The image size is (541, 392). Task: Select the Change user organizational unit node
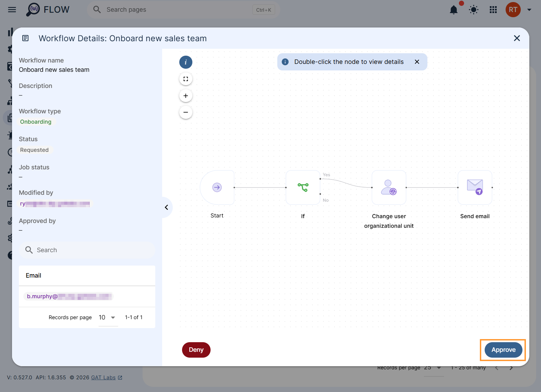click(x=389, y=188)
